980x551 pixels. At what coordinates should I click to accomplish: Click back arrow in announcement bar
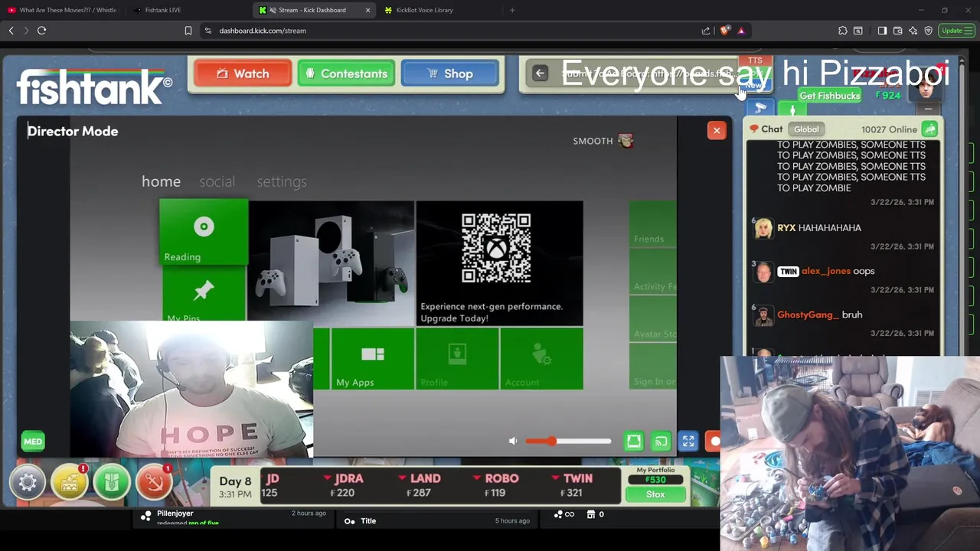click(x=540, y=73)
